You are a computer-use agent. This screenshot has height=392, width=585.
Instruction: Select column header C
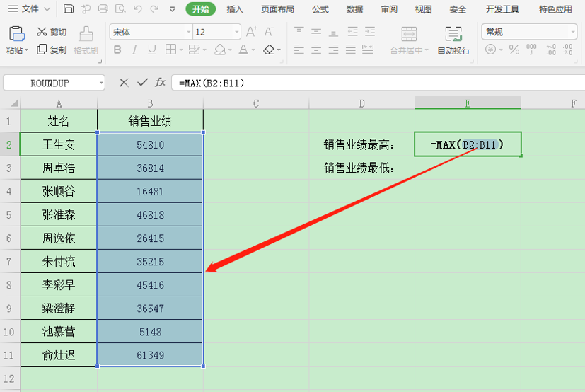(x=256, y=103)
